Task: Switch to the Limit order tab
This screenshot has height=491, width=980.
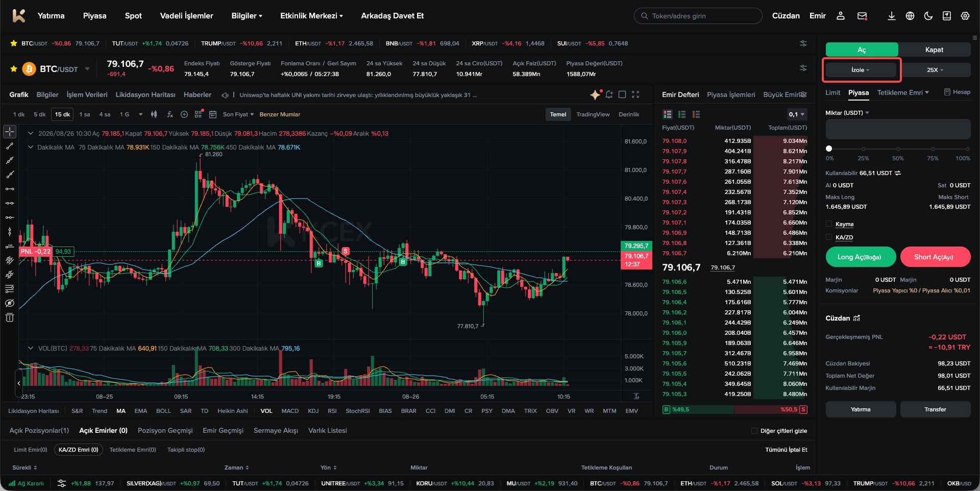Action: pos(832,92)
